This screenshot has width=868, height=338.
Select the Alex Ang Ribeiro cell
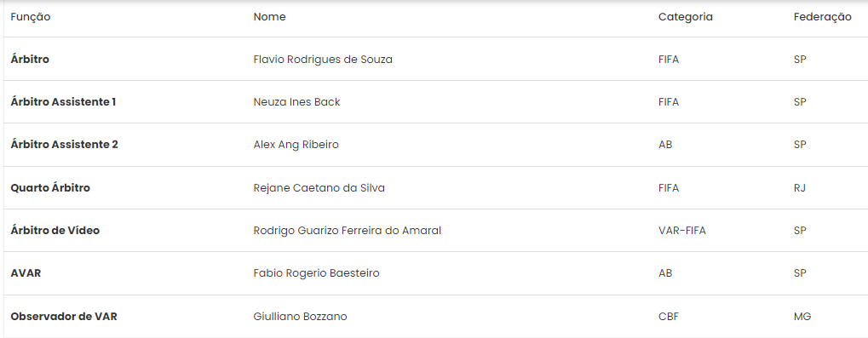pos(296,145)
